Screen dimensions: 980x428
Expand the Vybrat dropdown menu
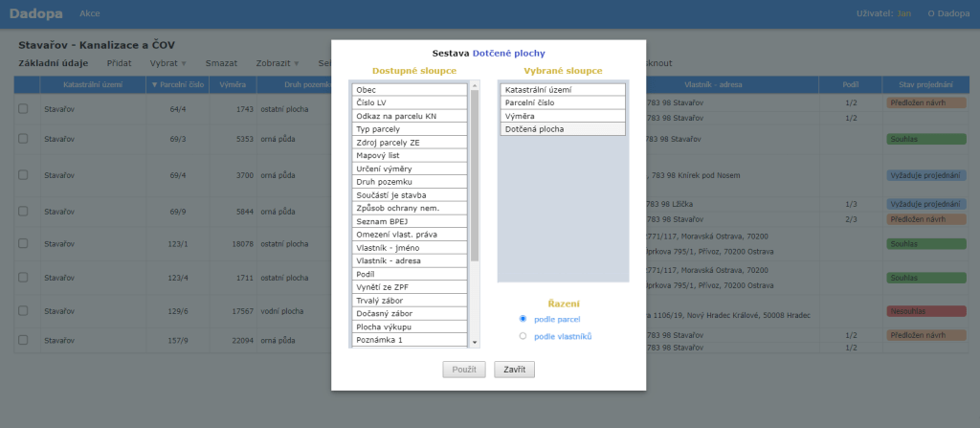(167, 63)
